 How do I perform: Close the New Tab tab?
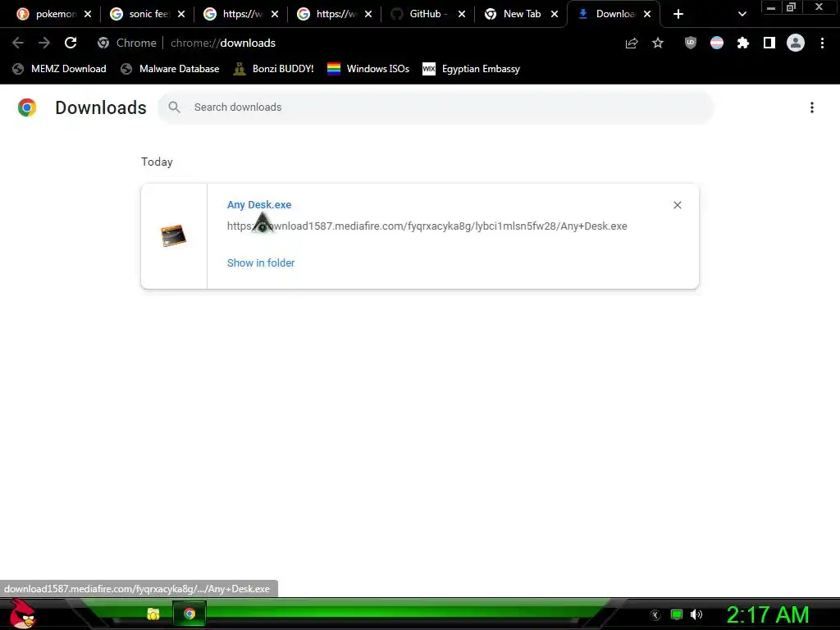555,14
